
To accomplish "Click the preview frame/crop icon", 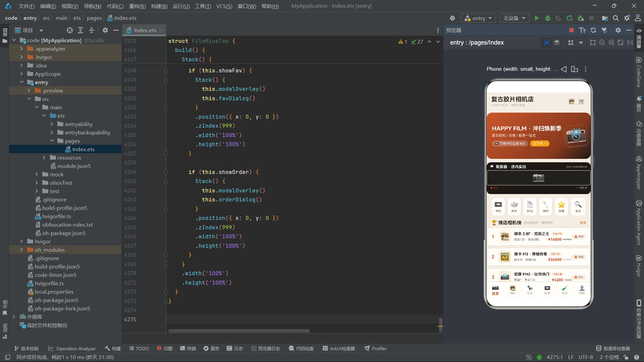I will [593, 43].
